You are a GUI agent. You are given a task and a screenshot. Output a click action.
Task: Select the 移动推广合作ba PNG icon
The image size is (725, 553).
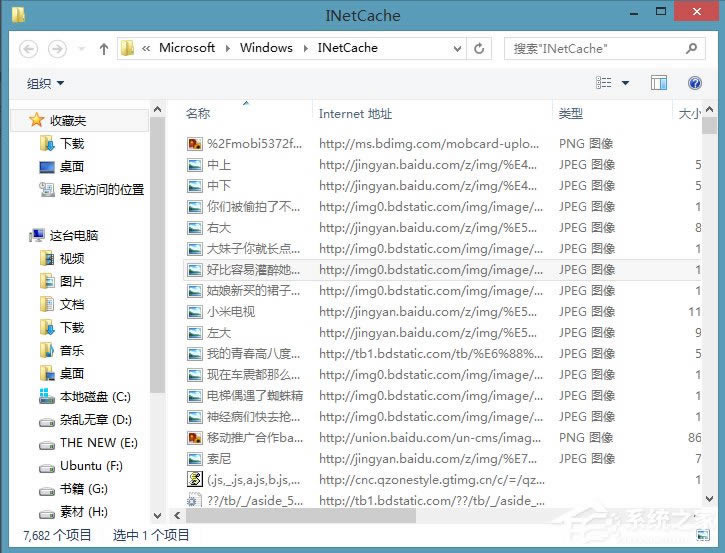click(x=195, y=438)
